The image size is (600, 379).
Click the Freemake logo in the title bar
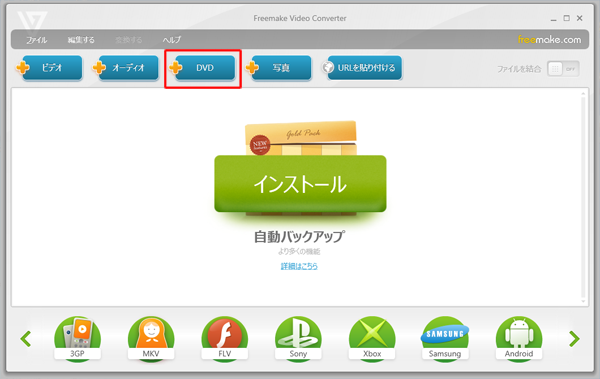pyautogui.click(x=32, y=20)
